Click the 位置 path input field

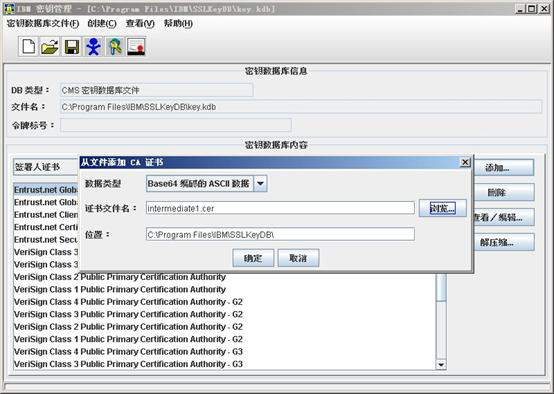point(280,234)
